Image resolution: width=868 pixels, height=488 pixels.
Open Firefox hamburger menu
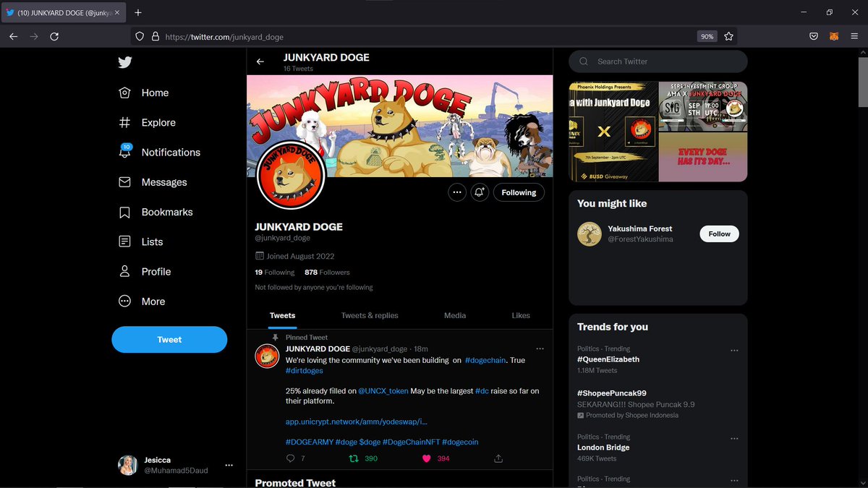tap(854, 36)
